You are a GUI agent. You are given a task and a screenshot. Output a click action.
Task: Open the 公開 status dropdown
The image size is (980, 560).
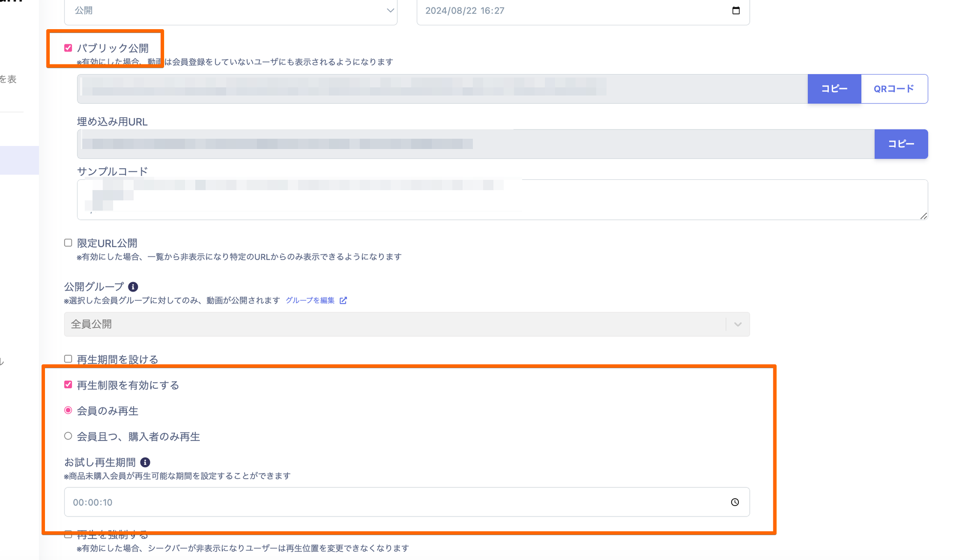231,11
